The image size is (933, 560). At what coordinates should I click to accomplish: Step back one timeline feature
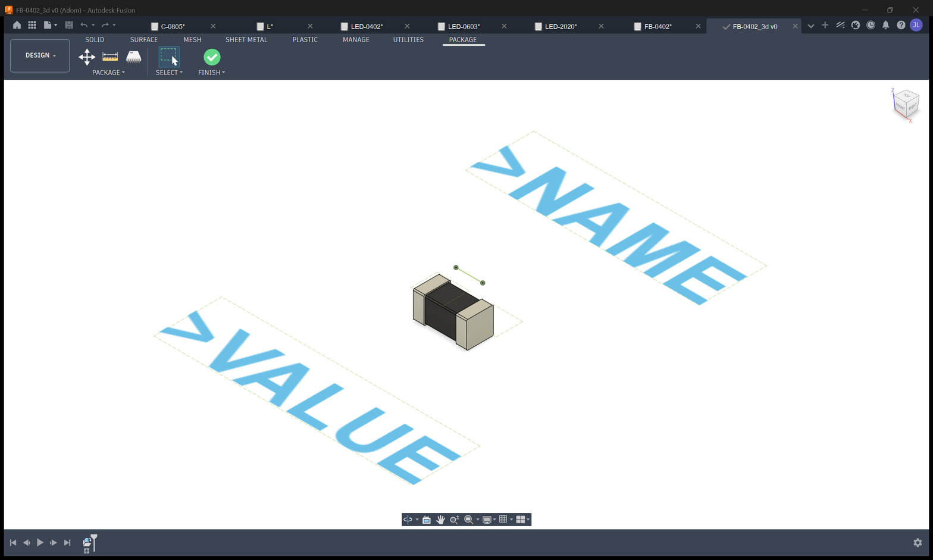27,543
